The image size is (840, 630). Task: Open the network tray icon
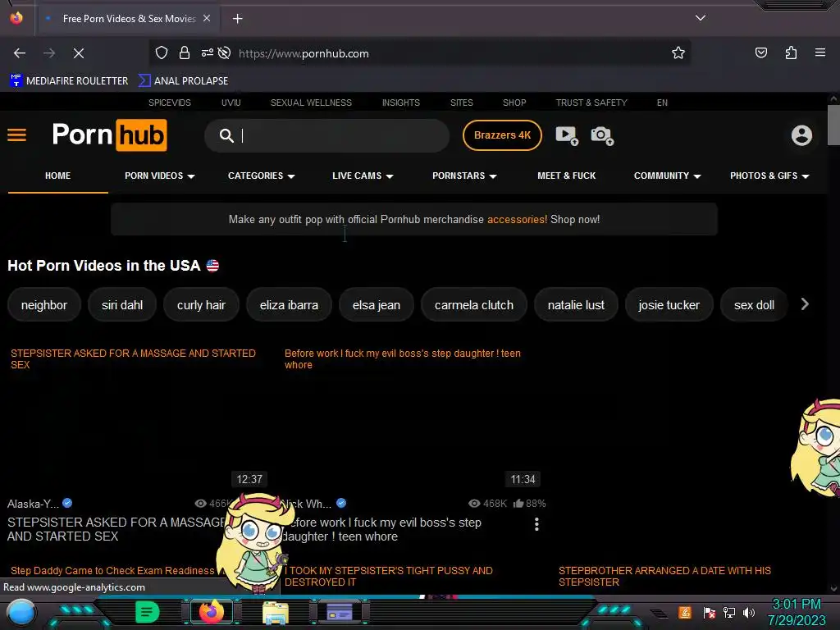(x=728, y=612)
